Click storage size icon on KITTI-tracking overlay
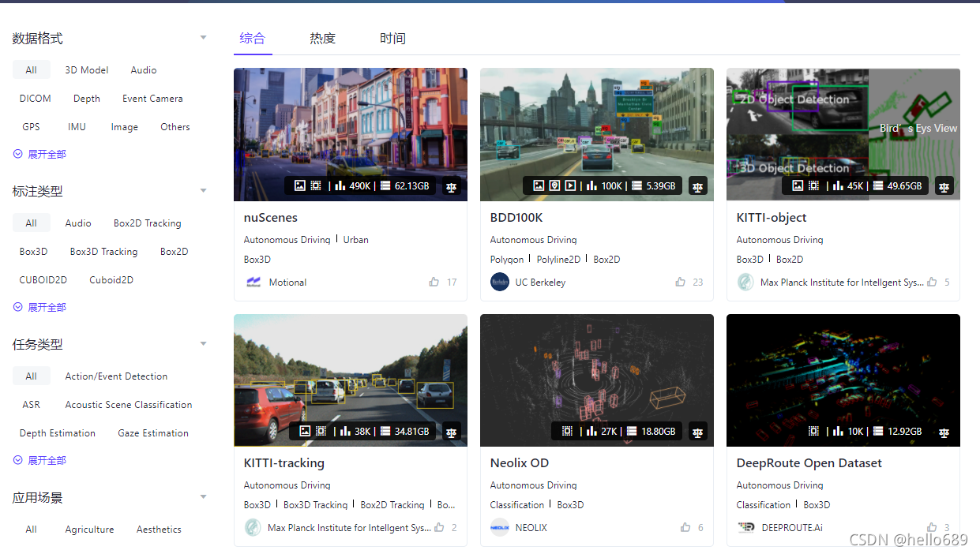Viewport: 980px width, 554px height. (x=385, y=432)
